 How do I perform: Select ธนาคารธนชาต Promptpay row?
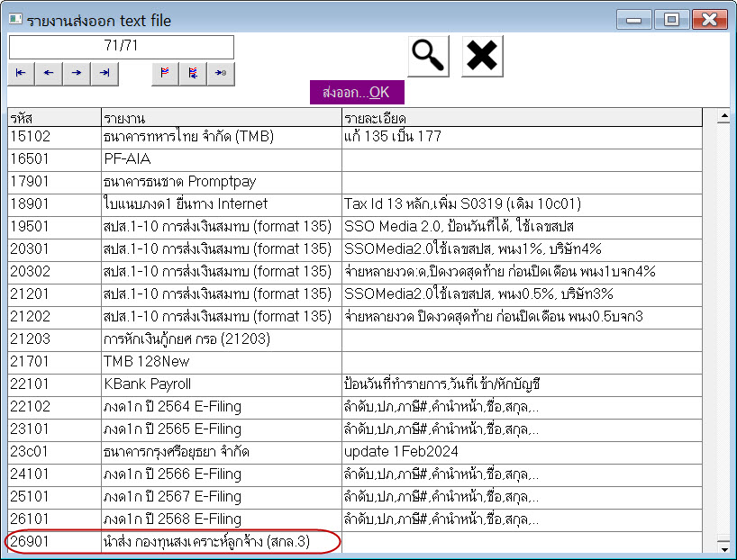355,182
